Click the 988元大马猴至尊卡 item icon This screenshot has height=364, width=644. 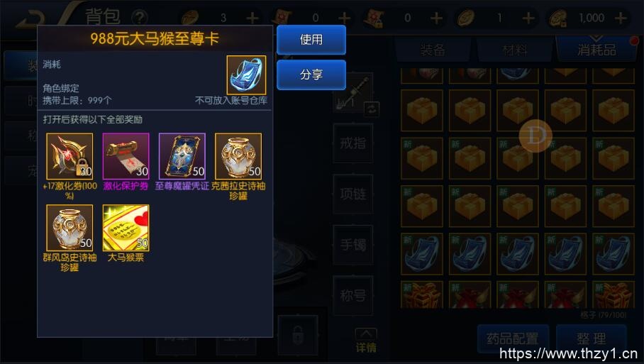pos(246,75)
